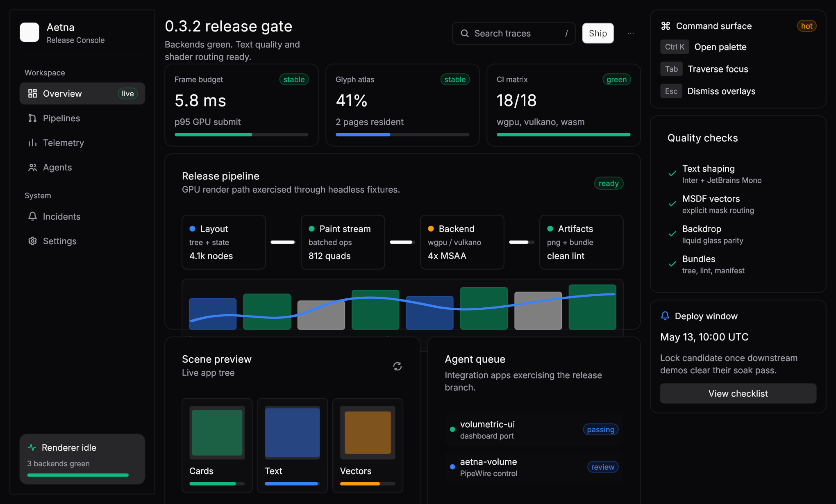Click the orange Backend stage dot
The image size is (836, 504).
pyautogui.click(x=431, y=229)
